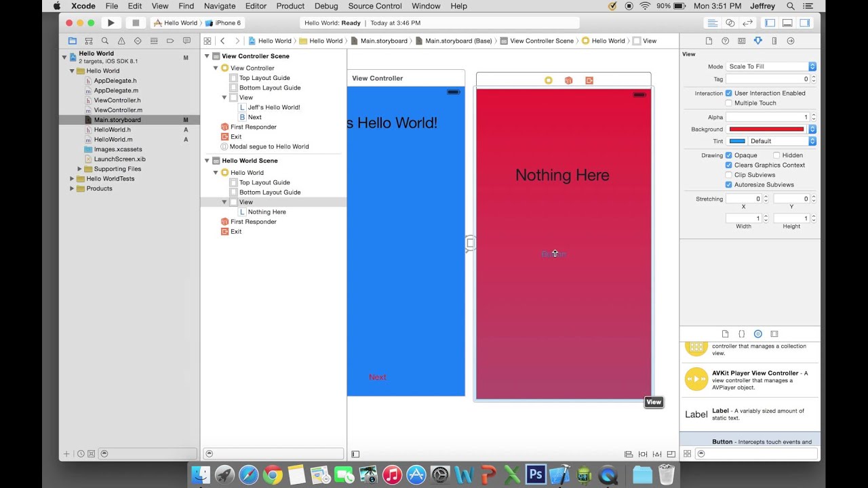Image resolution: width=868 pixels, height=488 pixels.
Task: Enable the Hidden checkbox
Action: point(776,155)
